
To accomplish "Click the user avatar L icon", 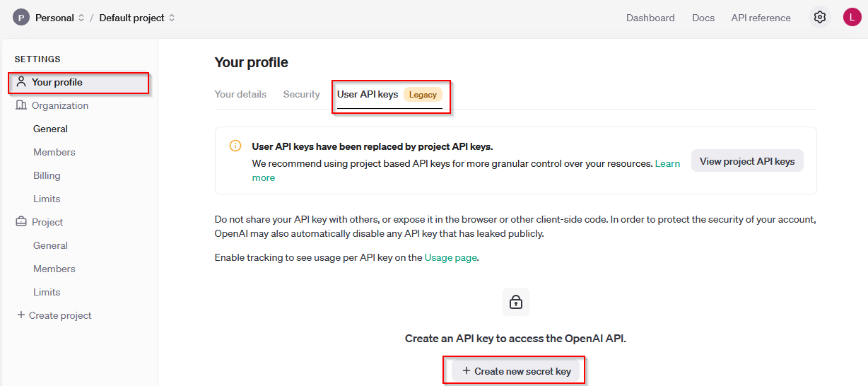I will pos(852,18).
